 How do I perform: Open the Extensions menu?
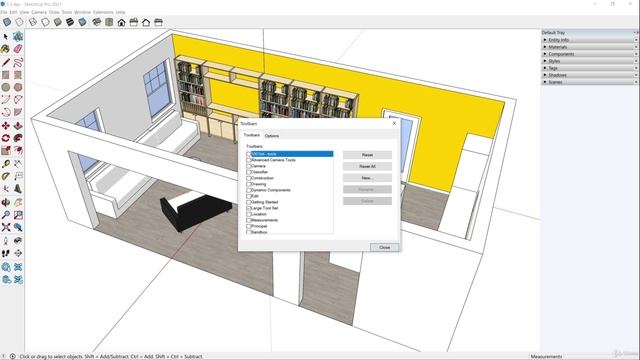click(103, 12)
